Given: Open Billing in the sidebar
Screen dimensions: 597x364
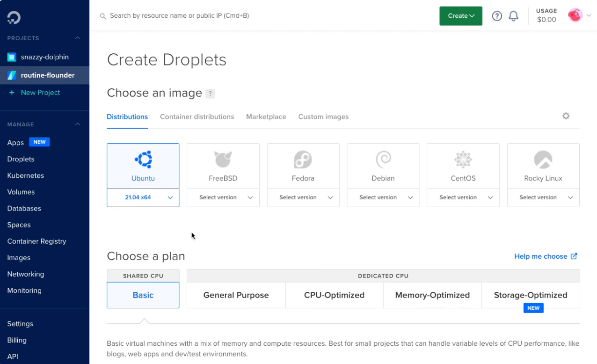Looking at the screenshot, I should point(17,340).
